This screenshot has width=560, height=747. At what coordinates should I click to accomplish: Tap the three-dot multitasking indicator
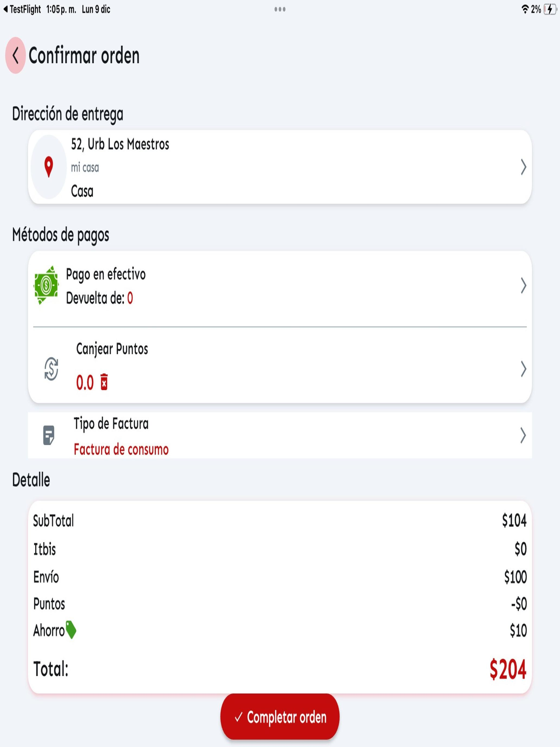click(280, 9)
